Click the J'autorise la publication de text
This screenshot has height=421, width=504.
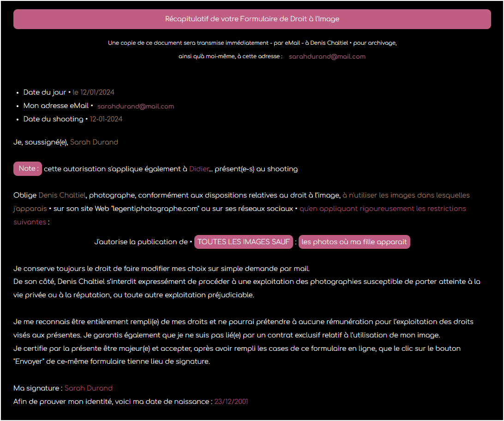click(141, 242)
